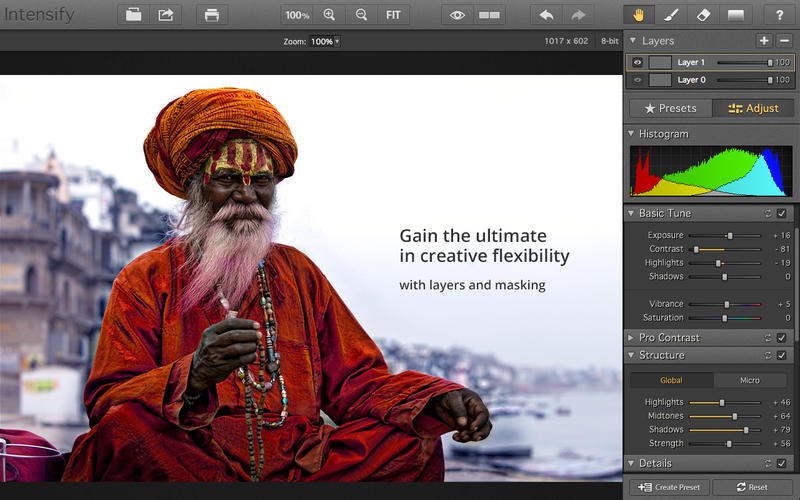Open the Zoom percentage dropdown
The image size is (800, 500).
(x=324, y=41)
